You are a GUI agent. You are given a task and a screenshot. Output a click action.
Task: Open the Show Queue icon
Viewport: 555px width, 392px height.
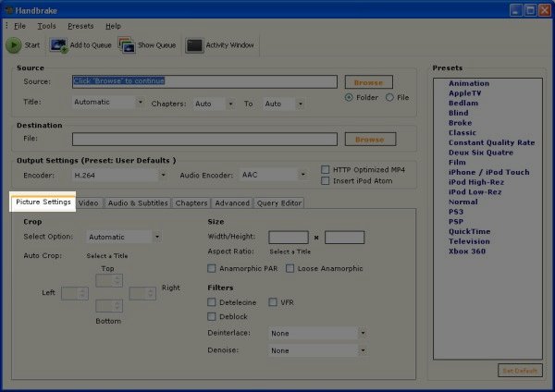pos(127,44)
